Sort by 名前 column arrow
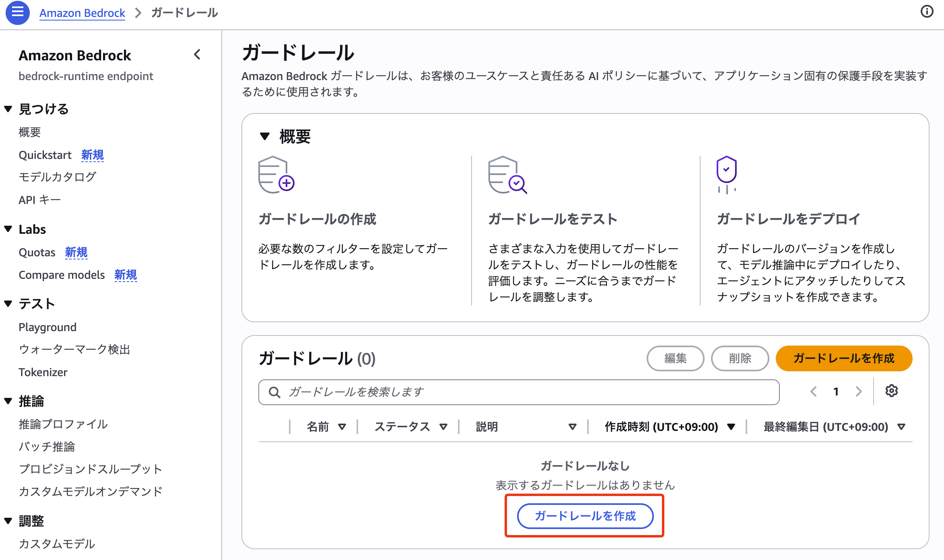This screenshot has width=944, height=560. click(x=342, y=427)
